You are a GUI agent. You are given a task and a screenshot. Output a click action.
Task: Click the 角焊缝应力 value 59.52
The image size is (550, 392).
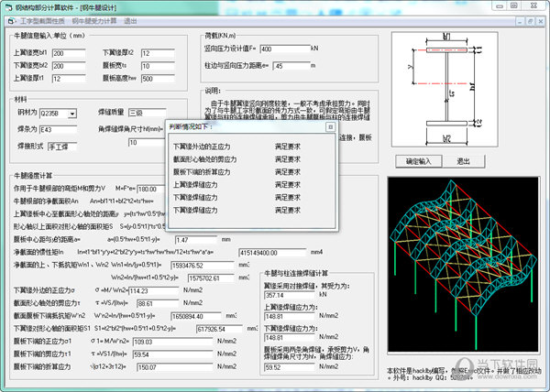click(290, 367)
